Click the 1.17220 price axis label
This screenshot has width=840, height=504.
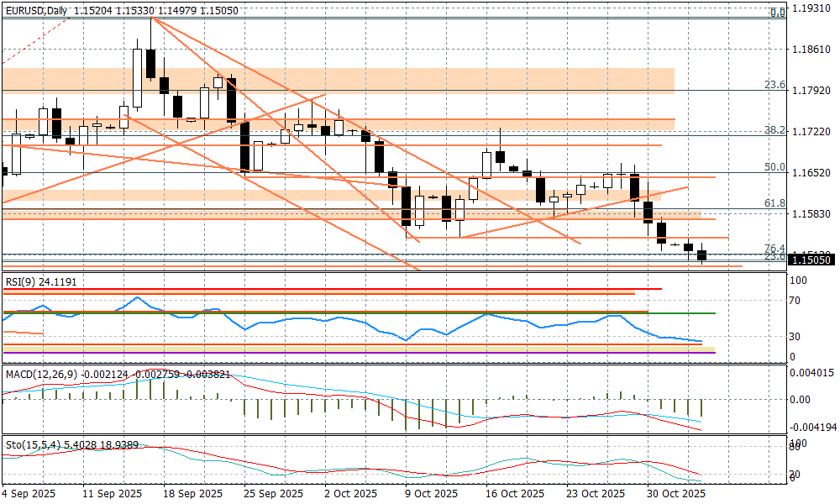tap(812, 133)
